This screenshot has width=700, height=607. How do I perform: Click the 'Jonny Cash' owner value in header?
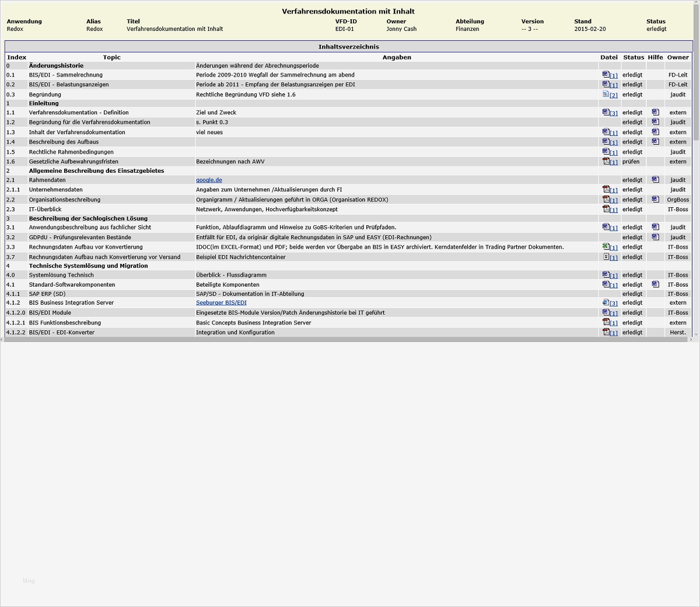[401, 29]
